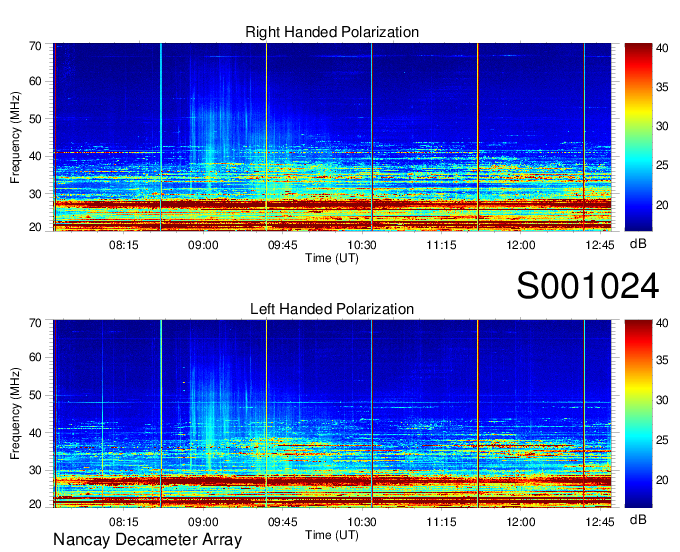Click upper plot Frequency (MHz) axis label

pos(15,137)
